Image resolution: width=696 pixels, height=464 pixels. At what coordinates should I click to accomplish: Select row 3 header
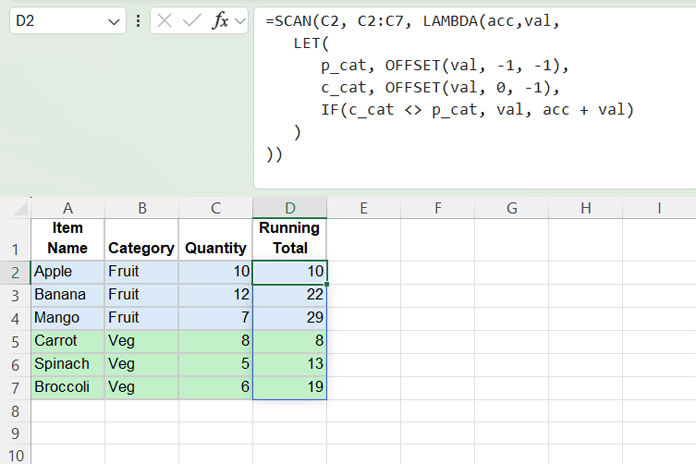pyautogui.click(x=15, y=296)
